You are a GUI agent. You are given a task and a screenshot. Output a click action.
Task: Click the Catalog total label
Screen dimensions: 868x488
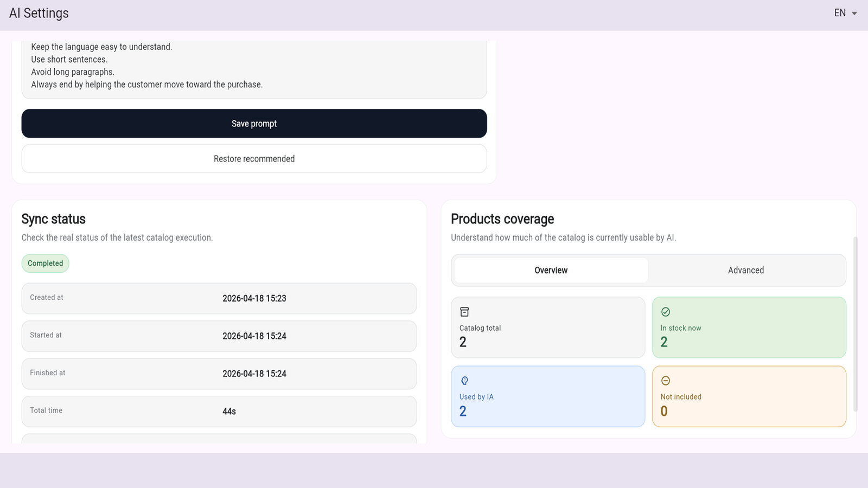click(x=480, y=328)
